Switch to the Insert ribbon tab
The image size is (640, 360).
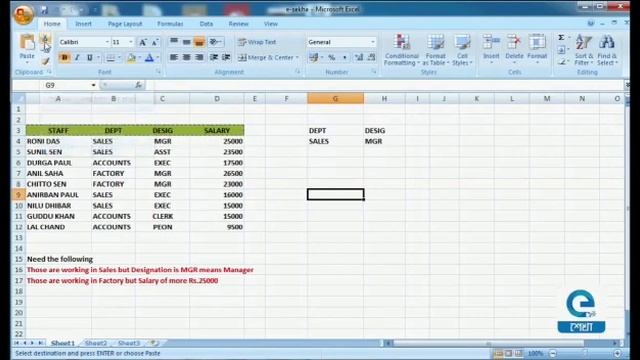click(x=83, y=24)
